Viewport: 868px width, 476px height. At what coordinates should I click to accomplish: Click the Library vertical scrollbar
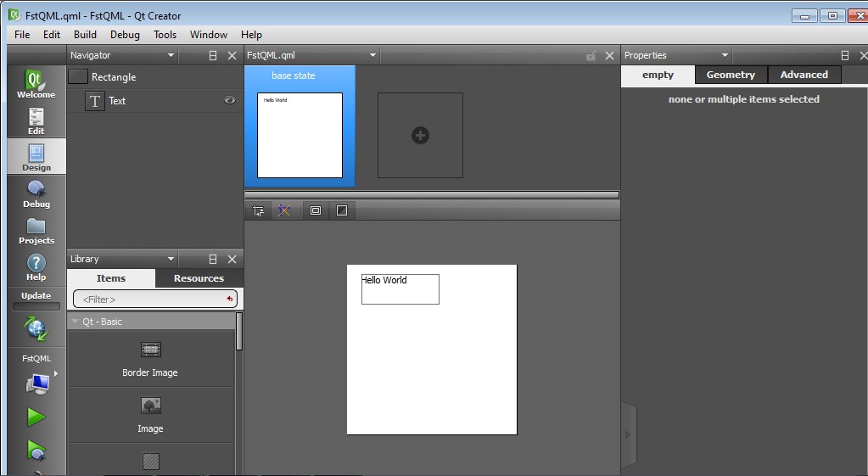(x=239, y=331)
